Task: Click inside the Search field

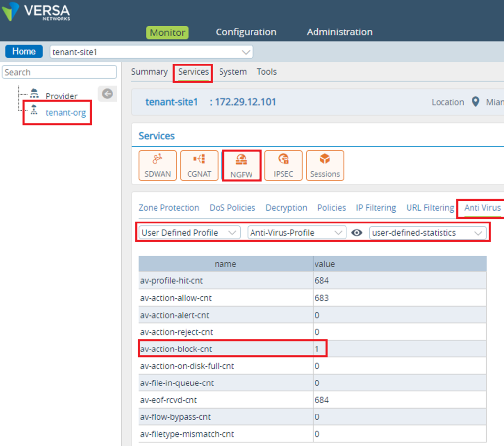Action: coord(59,72)
